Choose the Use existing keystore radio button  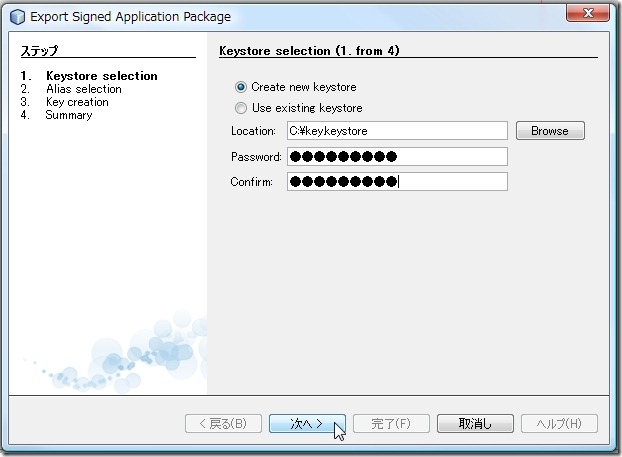pyautogui.click(x=240, y=108)
